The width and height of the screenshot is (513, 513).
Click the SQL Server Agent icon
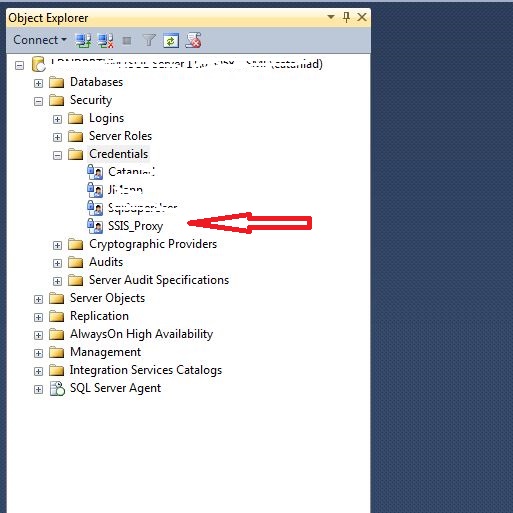[x=57, y=388]
